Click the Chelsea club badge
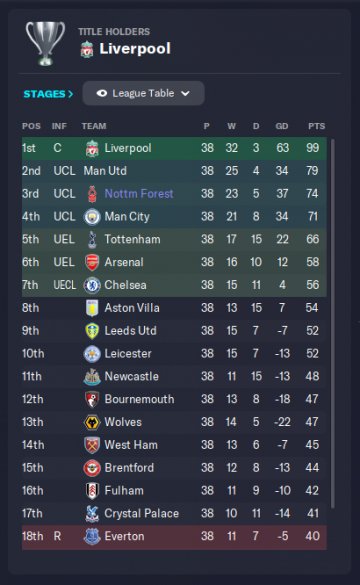360x585 pixels. 92,285
